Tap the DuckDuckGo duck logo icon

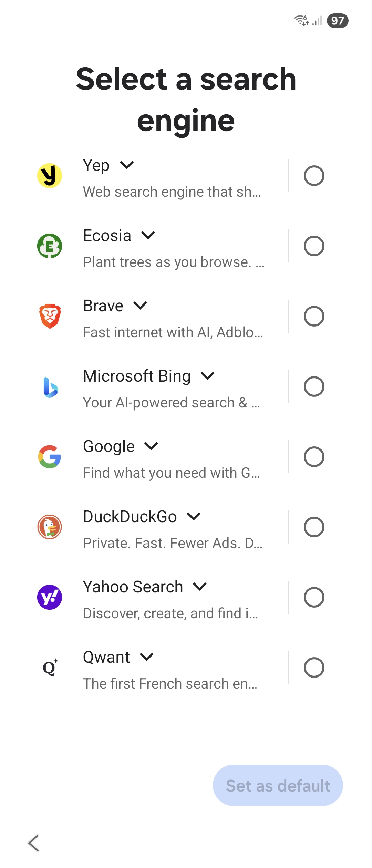(50, 527)
